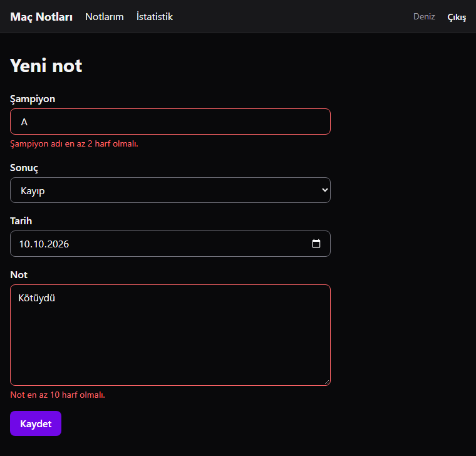Go to the Notlarım page
Screen dimensions: 476x456
click(x=105, y=17)
